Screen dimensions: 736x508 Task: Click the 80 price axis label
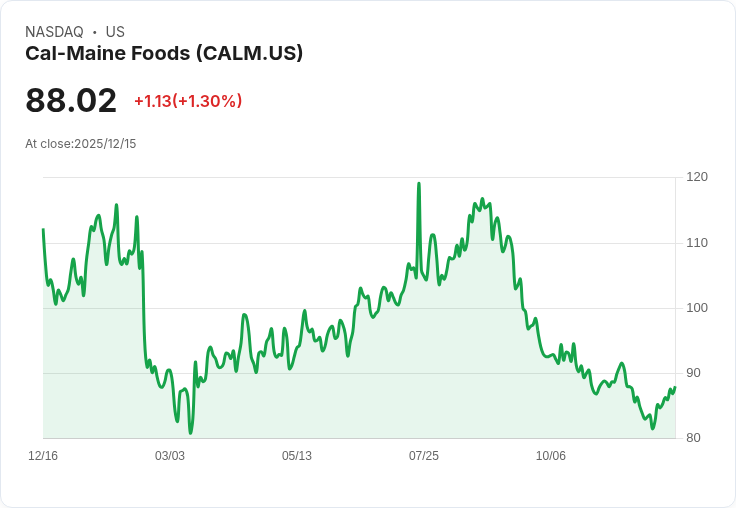tap(693, 438)
